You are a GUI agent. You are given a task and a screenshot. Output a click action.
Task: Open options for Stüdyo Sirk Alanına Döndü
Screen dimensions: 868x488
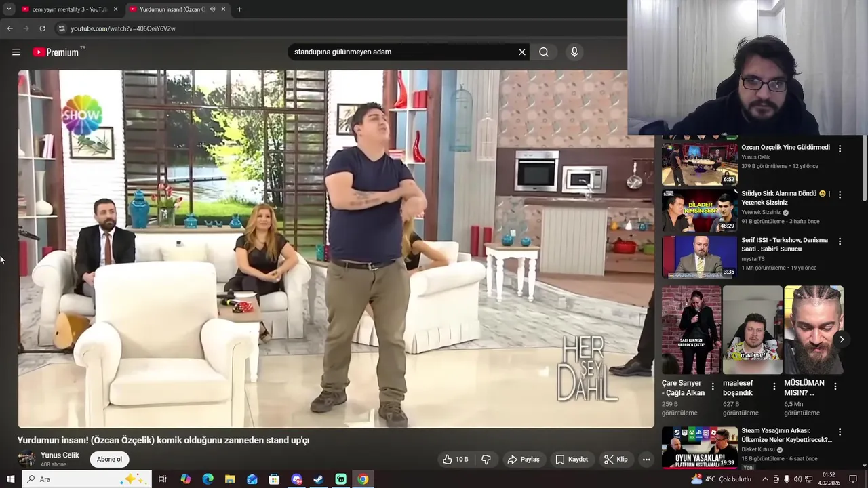click(x=840, y=195)
